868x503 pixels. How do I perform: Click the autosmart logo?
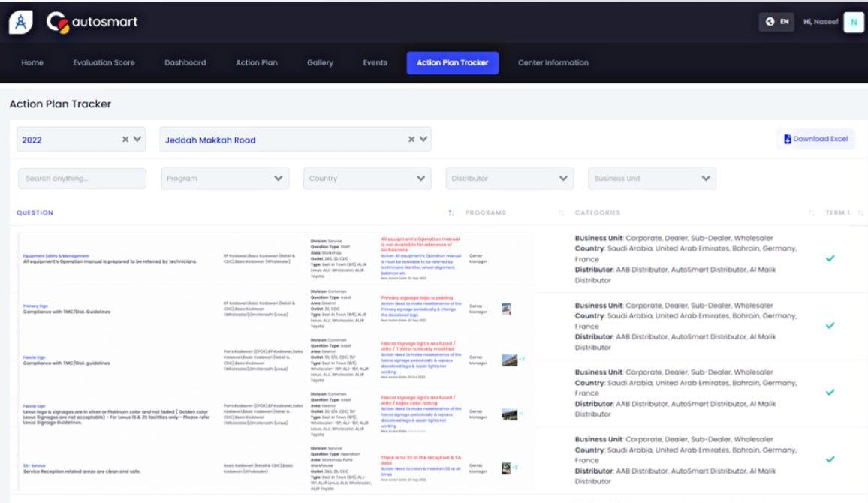pyautogui.click(x=93, y=22)
